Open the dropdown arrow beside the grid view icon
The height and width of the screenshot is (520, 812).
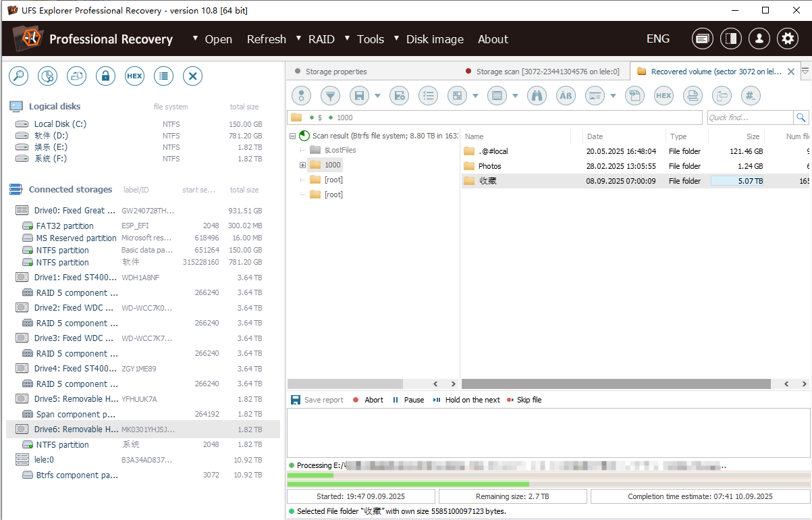click(475, 96)
